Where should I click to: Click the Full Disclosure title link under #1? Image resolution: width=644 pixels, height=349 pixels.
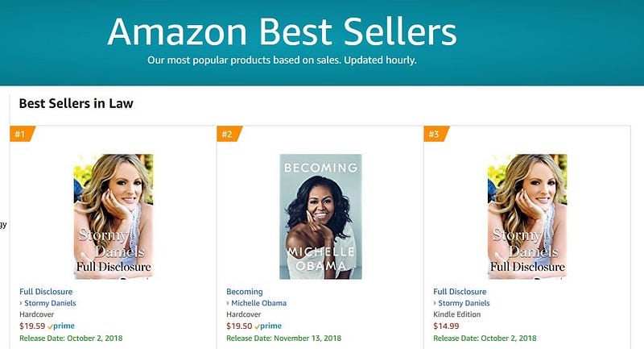tap(46, 292)
